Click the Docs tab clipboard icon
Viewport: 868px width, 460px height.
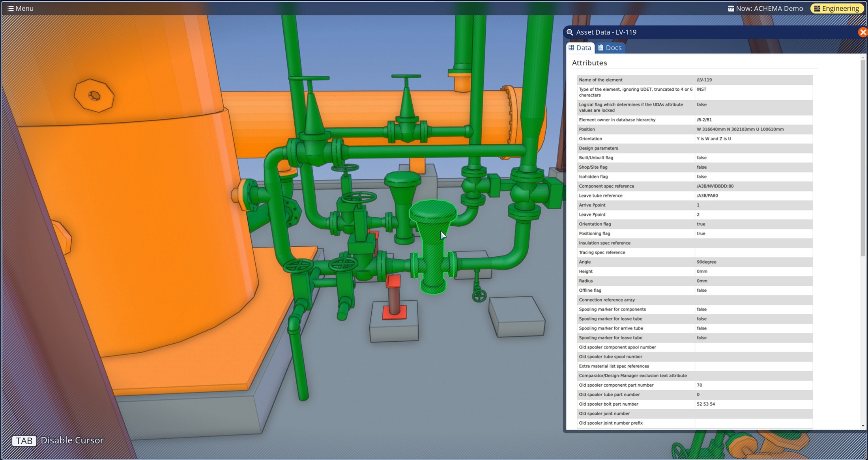601,48
